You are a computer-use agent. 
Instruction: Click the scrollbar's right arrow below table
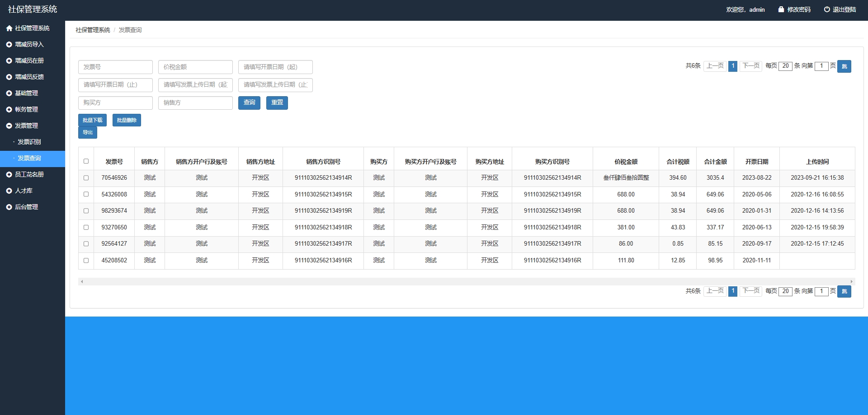pyautogui.click(x=852, y=281)
